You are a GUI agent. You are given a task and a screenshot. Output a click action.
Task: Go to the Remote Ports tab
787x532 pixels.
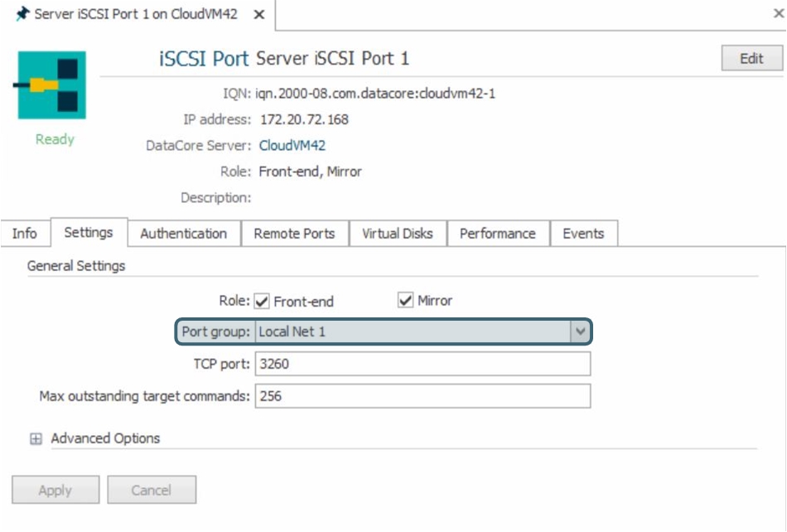[294, 234]
